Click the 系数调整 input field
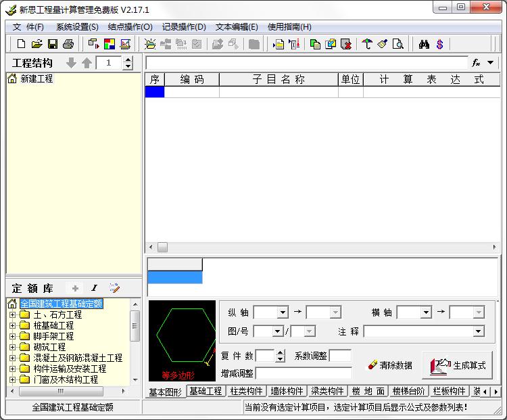Screen dimensions: 507x420 [340, 356]
